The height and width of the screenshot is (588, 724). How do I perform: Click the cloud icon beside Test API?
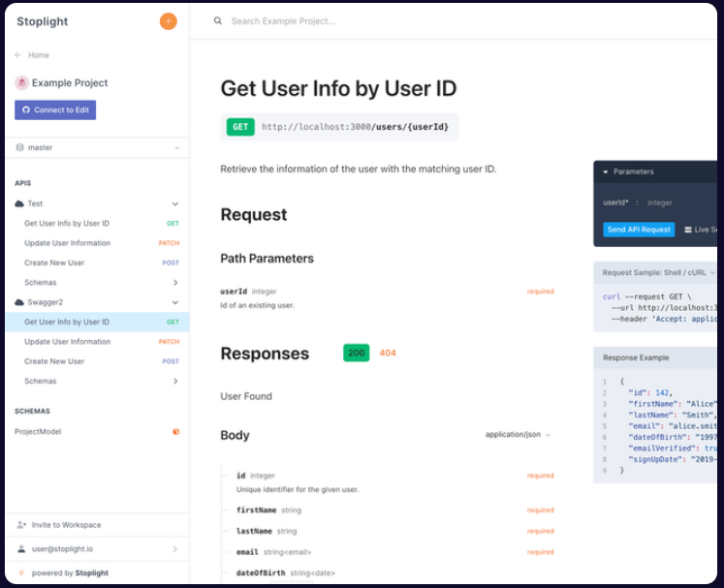[19, 203]
